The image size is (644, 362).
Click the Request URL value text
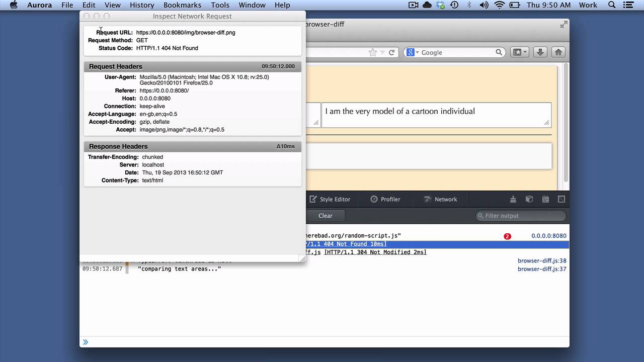tap(186, 33)
